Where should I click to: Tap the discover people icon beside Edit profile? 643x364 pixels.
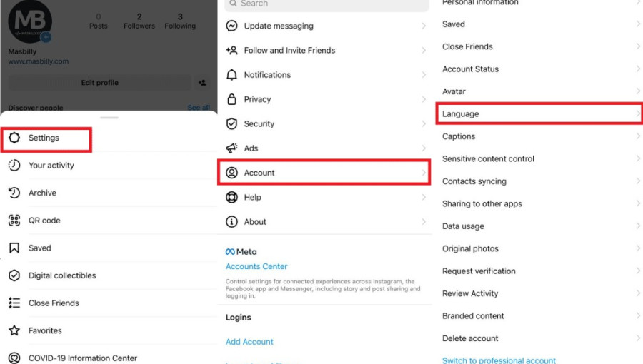(203, 83)
